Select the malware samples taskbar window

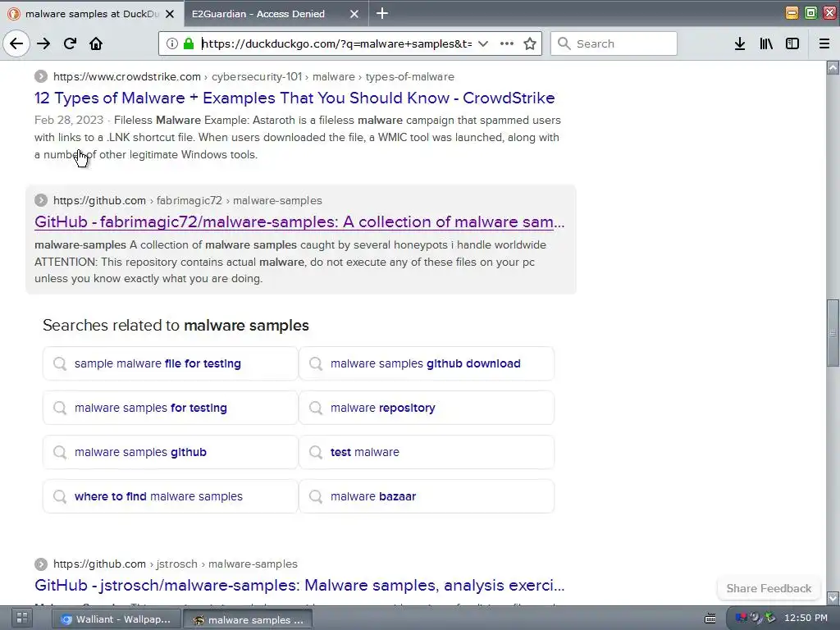(x=249, y=620)
